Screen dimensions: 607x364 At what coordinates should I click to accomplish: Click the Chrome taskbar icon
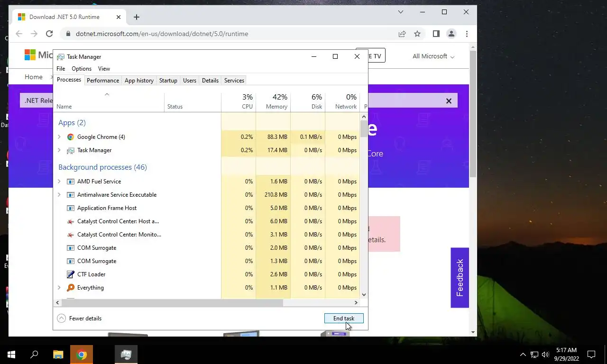(x=82, y=355)
